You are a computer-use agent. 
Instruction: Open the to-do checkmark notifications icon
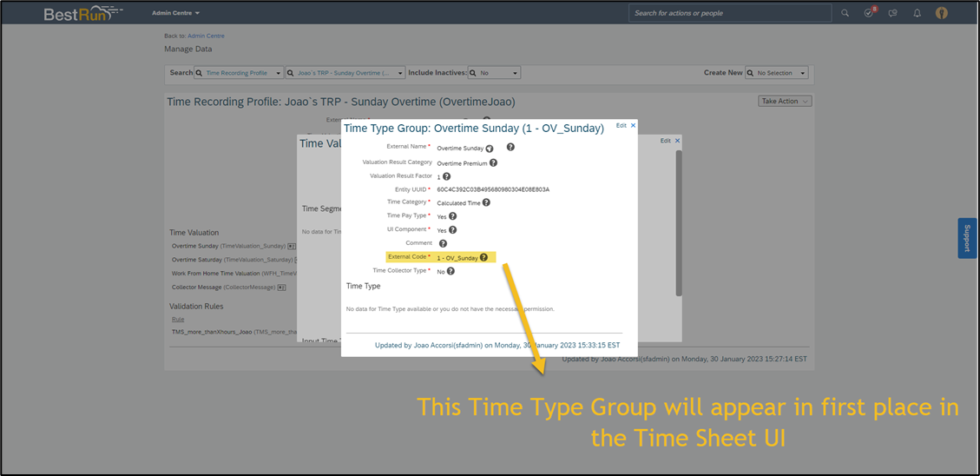(x=869, y=13)
